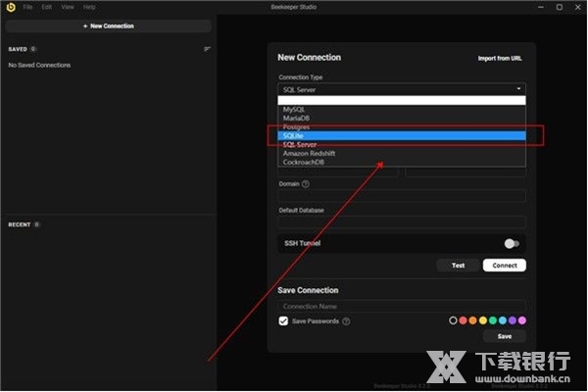588x392 pixels.
Task: Click the help icon next to Domain
Action: (306, 183)
